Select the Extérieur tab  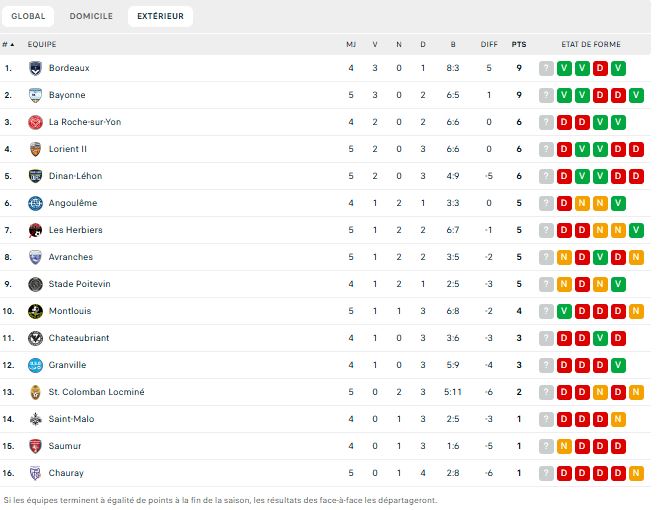click(160, 17)
